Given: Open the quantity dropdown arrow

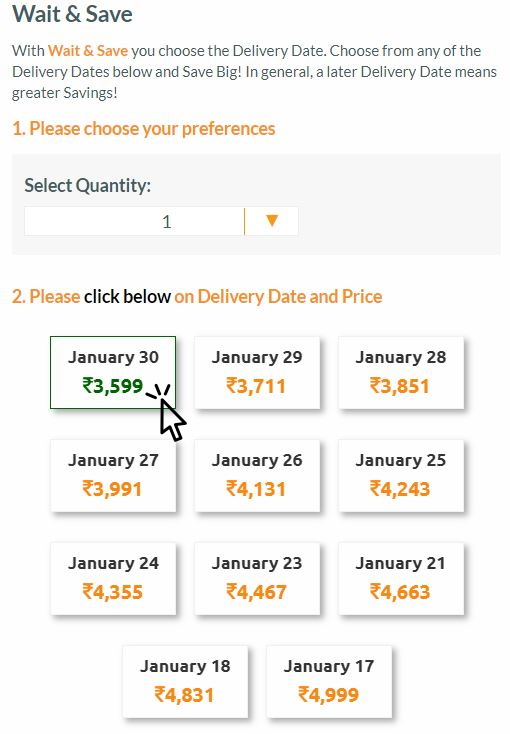Looking at the screenshot, I should click(x=272, y=220).
